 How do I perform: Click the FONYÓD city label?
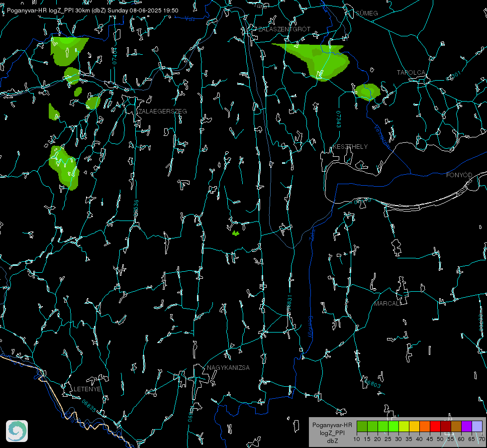(459, 175)
